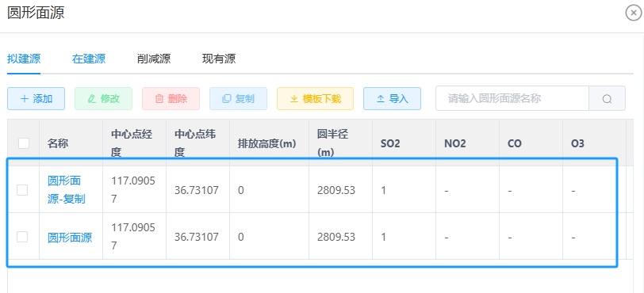644x293 pixels.
Task: Switch to the 在建源 tab
Action: [x=89, y=59]
